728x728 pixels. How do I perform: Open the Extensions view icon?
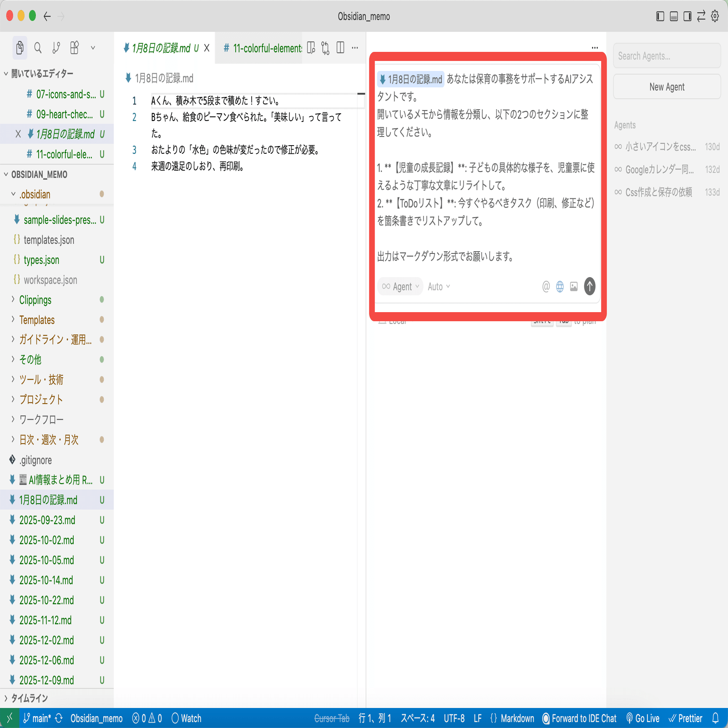coord(75,47)
